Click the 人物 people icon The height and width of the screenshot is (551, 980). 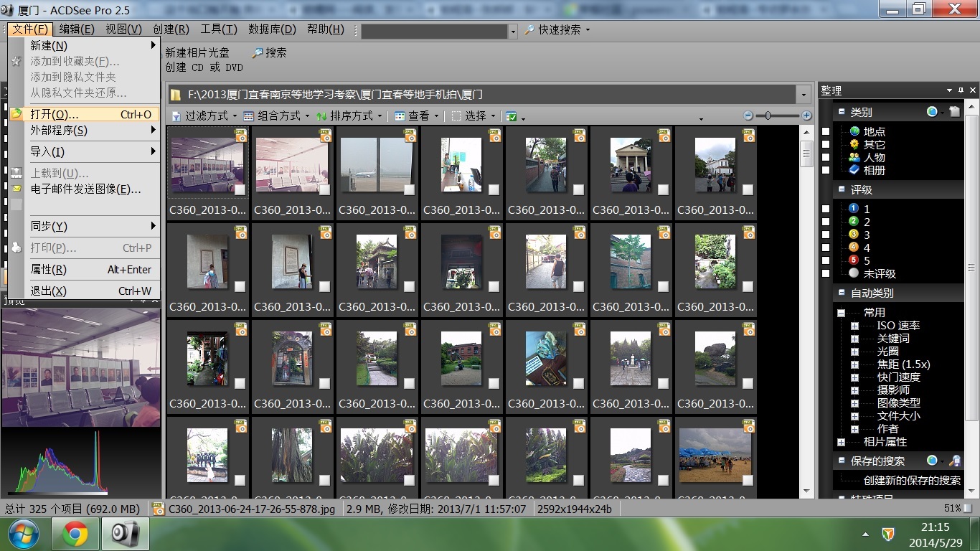pyautogui.click(x=854, y=157)
